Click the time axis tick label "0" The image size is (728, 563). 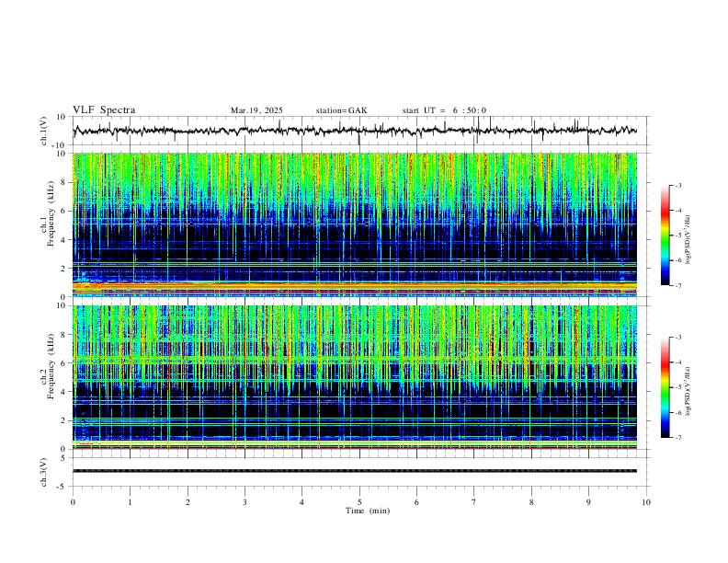pos(73,502)
